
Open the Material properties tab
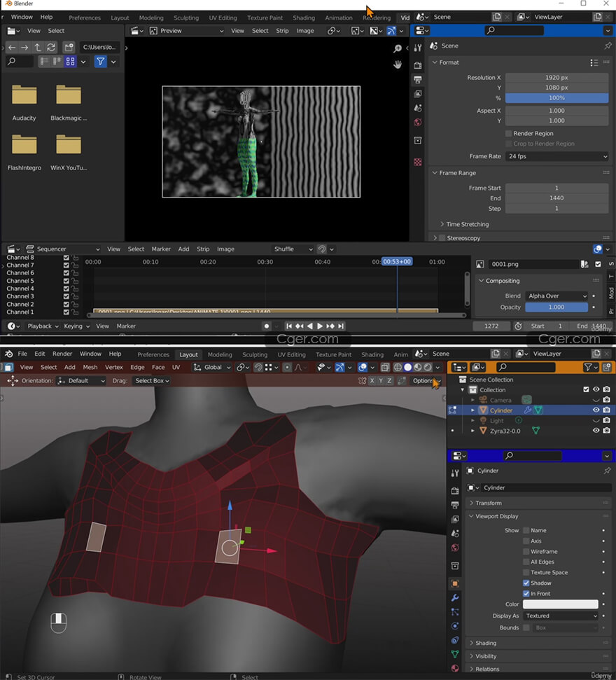pos(455,668)
